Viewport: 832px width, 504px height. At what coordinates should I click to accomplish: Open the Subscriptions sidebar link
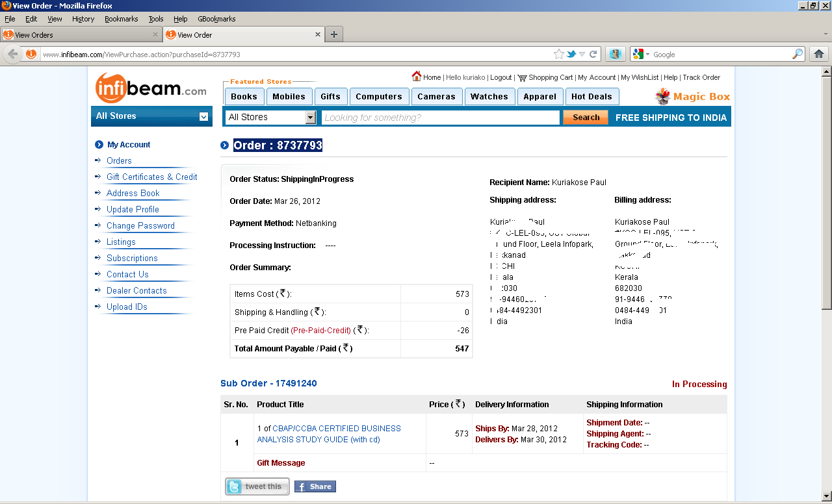click(132, 258)
